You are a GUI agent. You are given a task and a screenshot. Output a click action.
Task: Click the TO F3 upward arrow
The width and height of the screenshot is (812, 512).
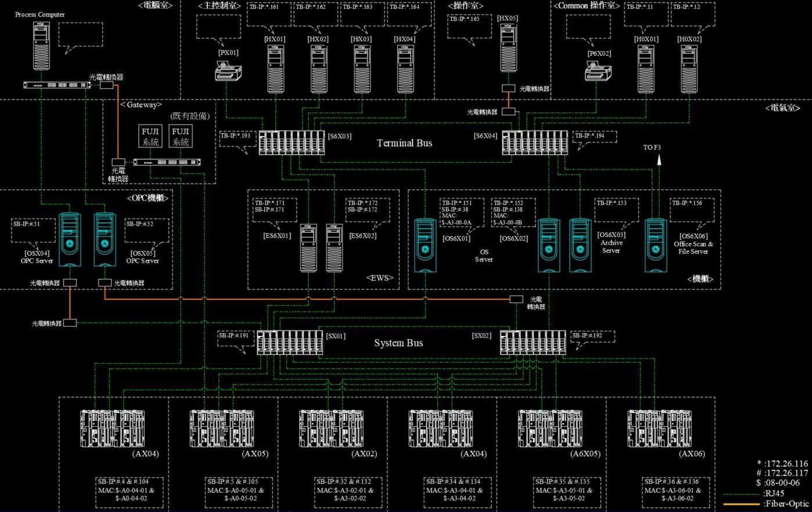pyautogui.click(x=659, y=161)
